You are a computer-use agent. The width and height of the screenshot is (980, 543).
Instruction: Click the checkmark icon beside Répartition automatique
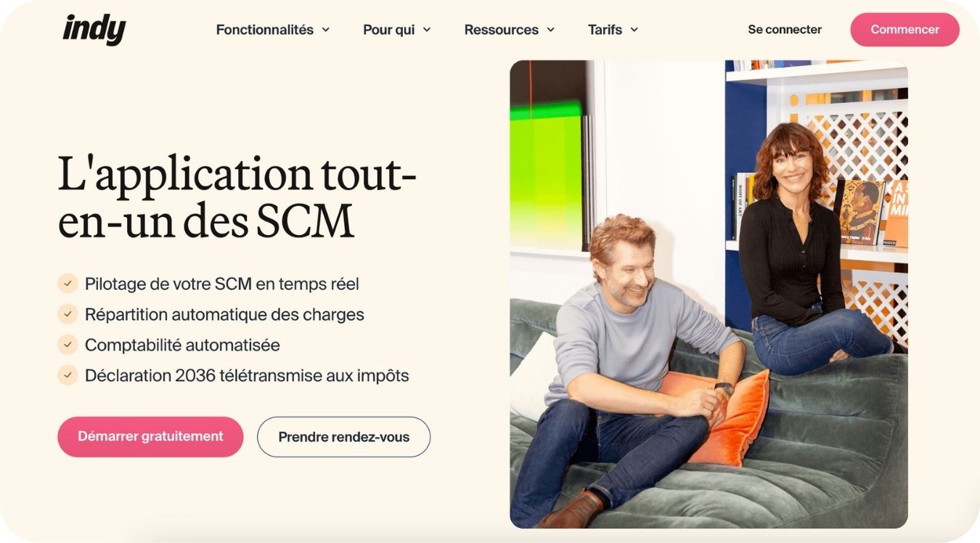click(68, 314)
